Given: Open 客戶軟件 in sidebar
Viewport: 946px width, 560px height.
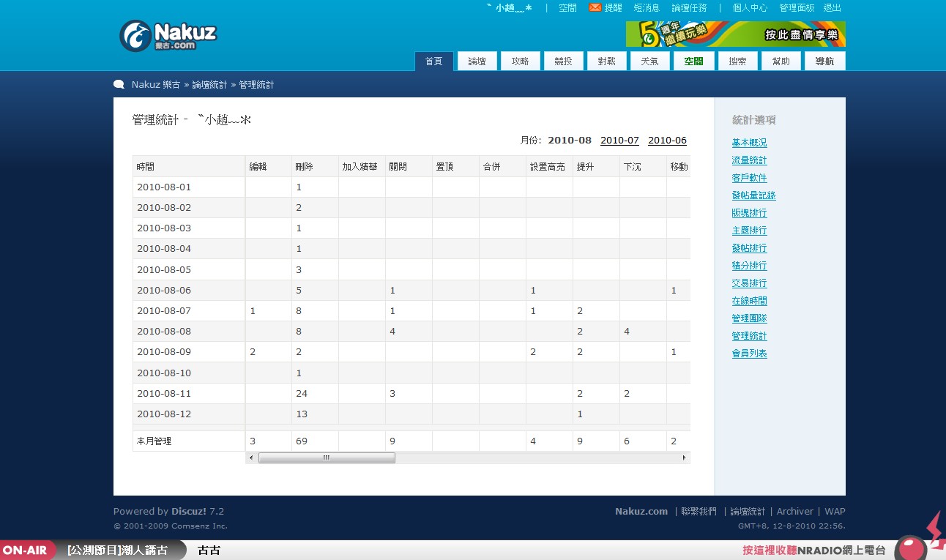Looking at the screenshot, I should point(750,178).
